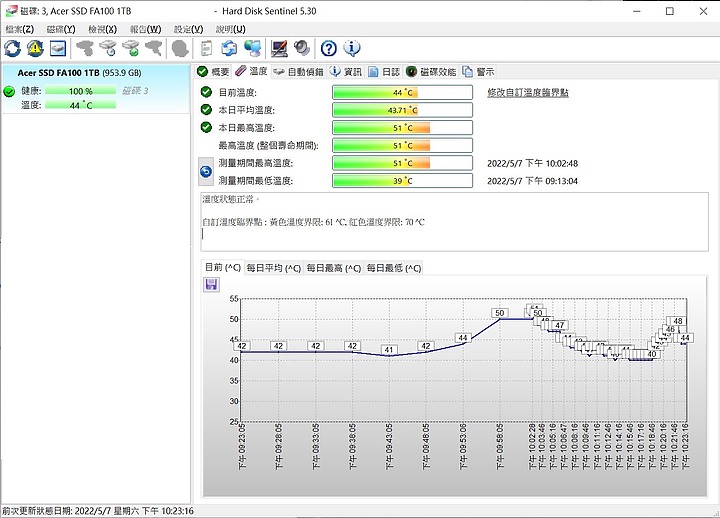Click the disk with clock icon
This screenshot has width=720, height=518.
[x=108, y=48]
